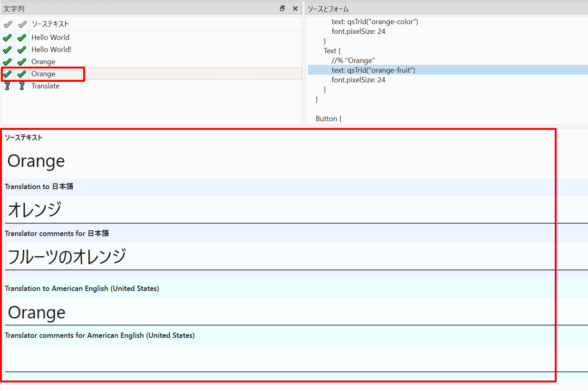Select the "Translate" string entry
The width and height of the screenshot is (588, 391).
[x=45, y=86]
